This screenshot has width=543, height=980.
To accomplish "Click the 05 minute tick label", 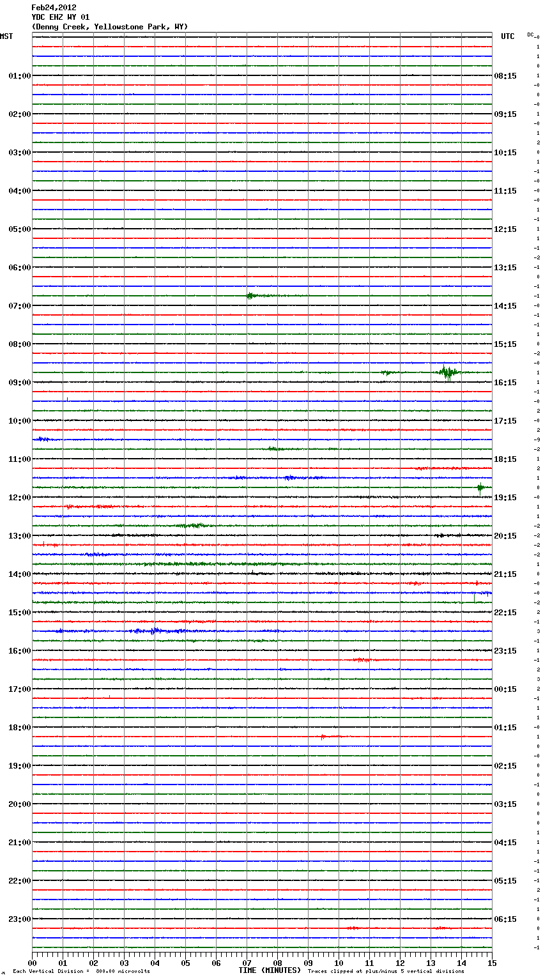I will click(x=185, y=963).
